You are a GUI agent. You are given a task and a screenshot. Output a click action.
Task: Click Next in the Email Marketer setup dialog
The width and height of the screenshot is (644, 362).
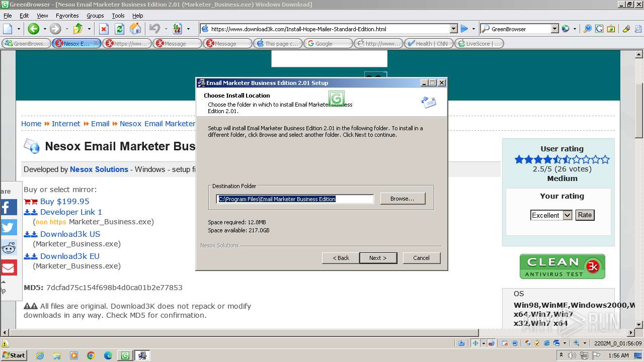pos(378,258)
